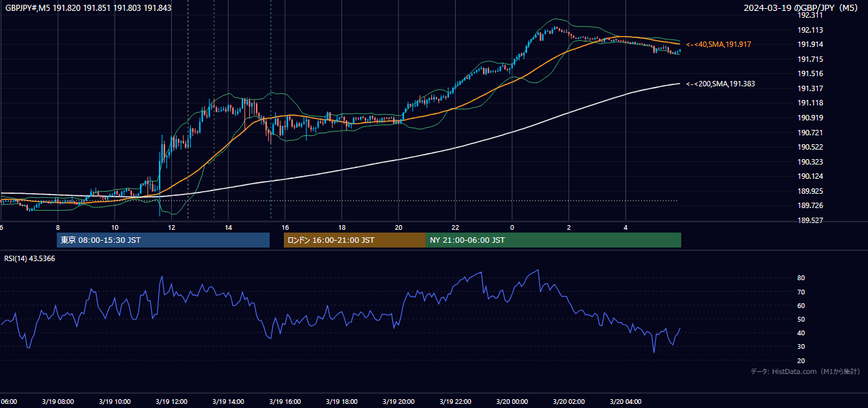Click the '<-<200,SMA,191.383' moving average label
This screenshot has height=408, width=868.
720,84
